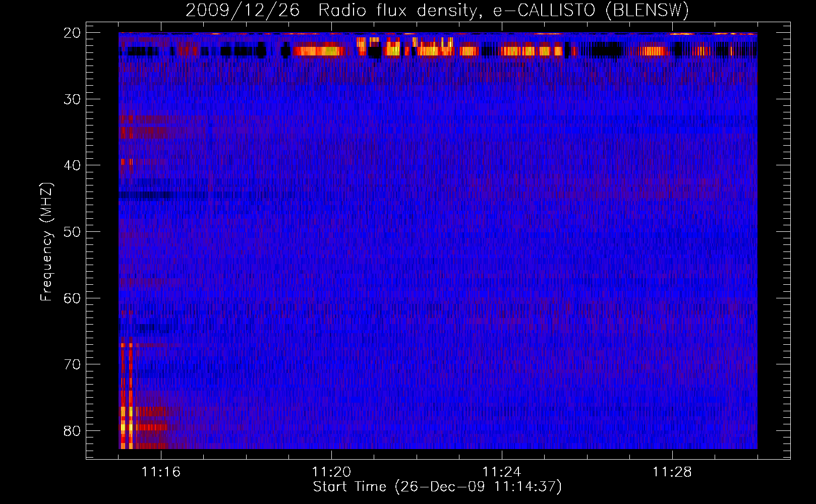Viewport: 816px width, 504px height.
Task: Click the 11:20 time tick label
Action: [x=331, y=472]
